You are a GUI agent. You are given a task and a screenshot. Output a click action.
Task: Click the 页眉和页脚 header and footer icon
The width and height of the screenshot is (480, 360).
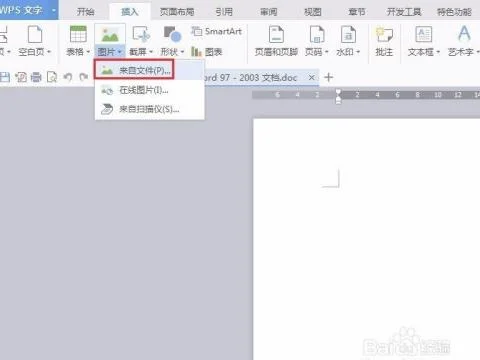[x=276, y=34]
